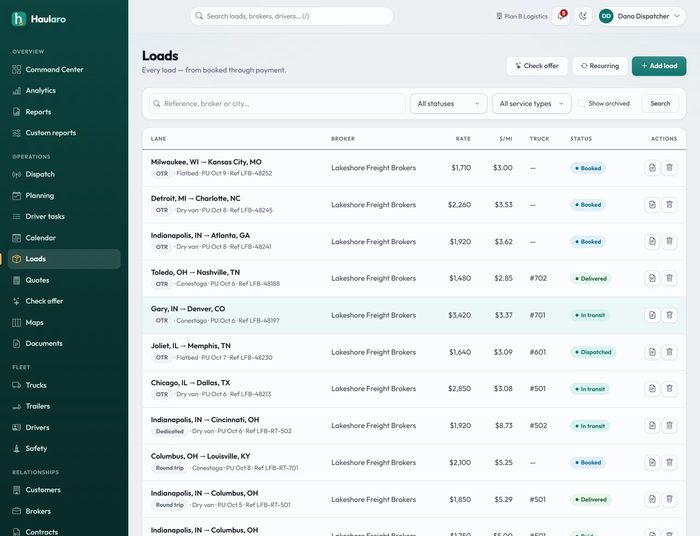Image resolution: width=700 pixels, height=536 pixels.
Task: Open document icon for Chicago to Dallas load
Action: tap(652, 388)
